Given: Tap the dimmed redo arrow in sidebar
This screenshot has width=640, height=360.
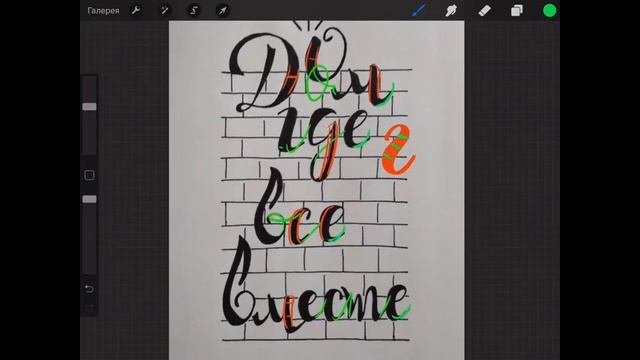Looking at the screenshot, I should coord(90,307).
